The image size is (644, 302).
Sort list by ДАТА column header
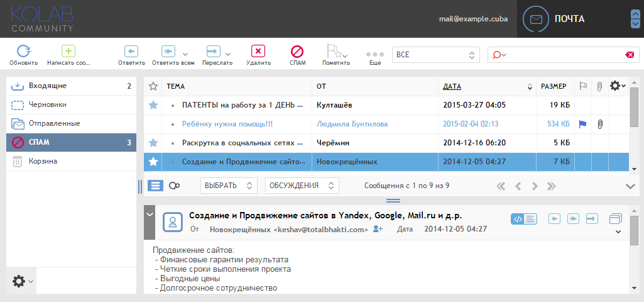coord(452,86)
